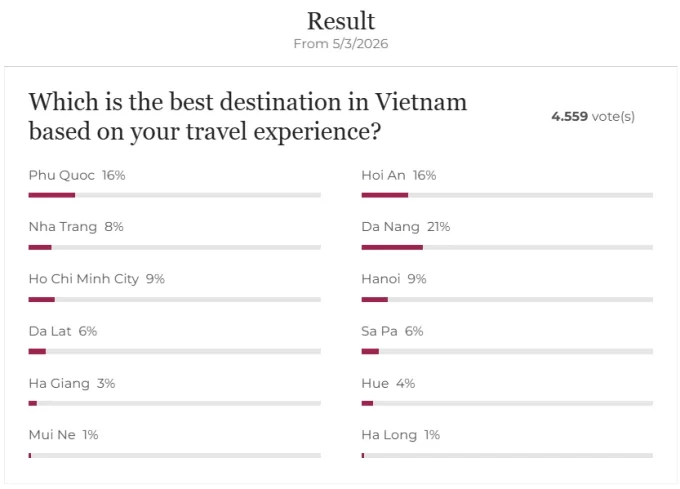680x489 pixels.
Task: Click the 4.559 vote(s) count
Action: (x=592, y=116)
